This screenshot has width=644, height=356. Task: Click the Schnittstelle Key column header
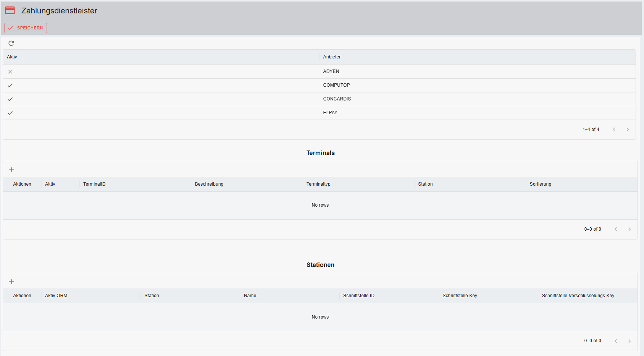click(x=460, y=296)
